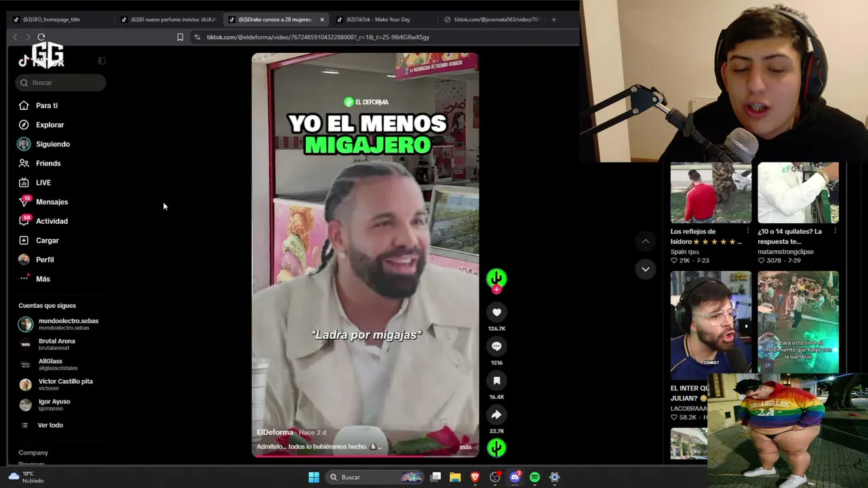Close the Drake conoce a 20 mujeres tab
868x488 pixels.
coord(322,20)
